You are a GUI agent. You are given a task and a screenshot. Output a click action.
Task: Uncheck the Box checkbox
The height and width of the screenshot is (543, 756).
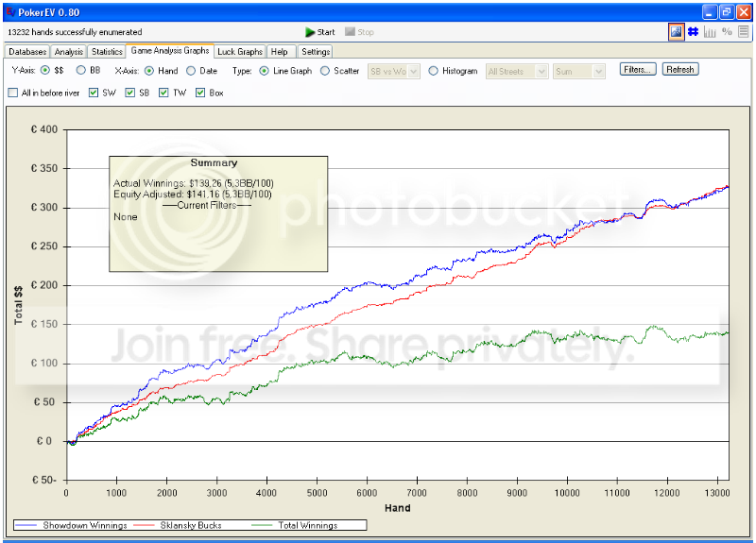200,93
